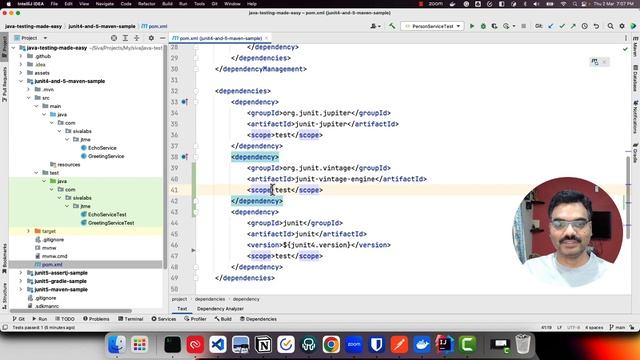Open the Navigate menu
The image size is (640, 360).
(104, 4)
